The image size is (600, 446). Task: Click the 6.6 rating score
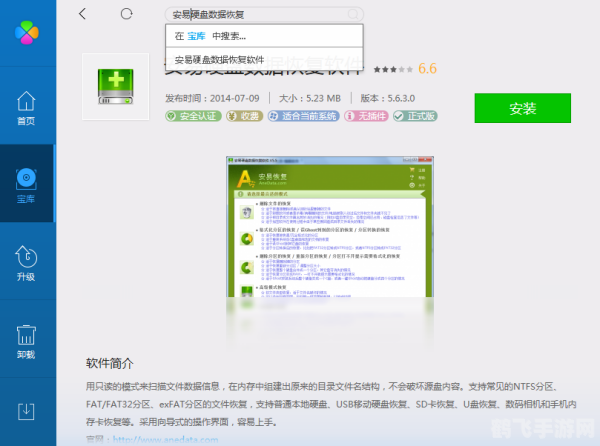point(427,68)
